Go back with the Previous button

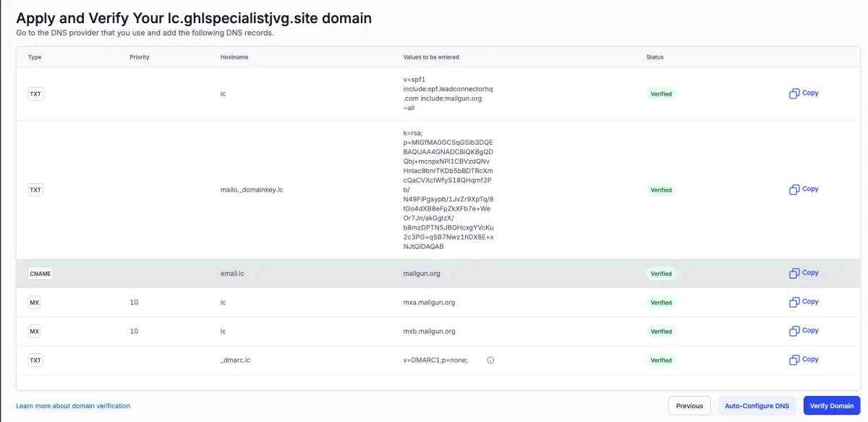[x=689, y=406]
